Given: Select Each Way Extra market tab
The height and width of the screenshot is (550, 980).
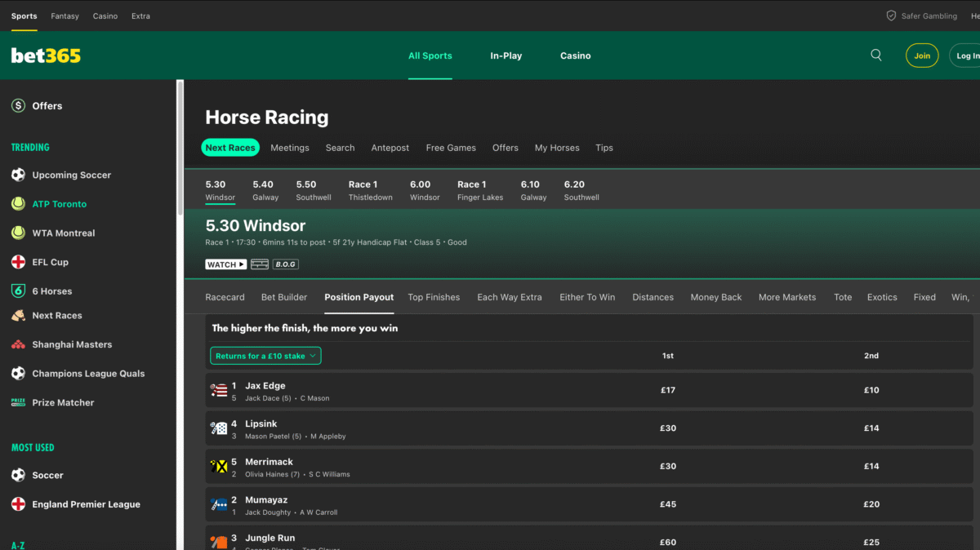Looking at the screenshot, I should click(510, 297).
